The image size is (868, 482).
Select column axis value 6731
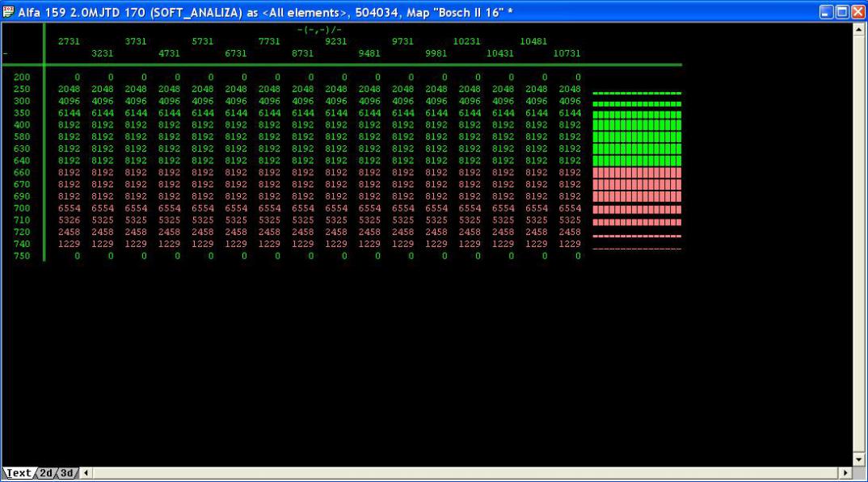[236, 53]
